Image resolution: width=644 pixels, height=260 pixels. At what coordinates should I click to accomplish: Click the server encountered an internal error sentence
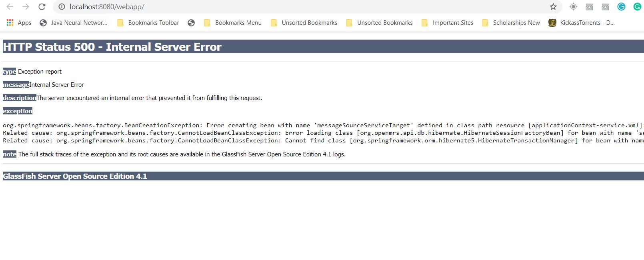click(149, 98)
